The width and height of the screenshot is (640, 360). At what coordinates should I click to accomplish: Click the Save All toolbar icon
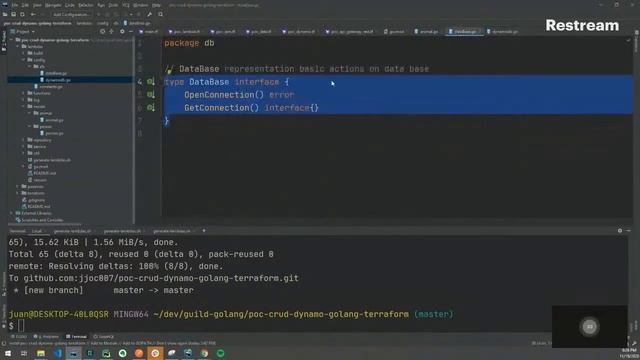[x=13, y=14]
